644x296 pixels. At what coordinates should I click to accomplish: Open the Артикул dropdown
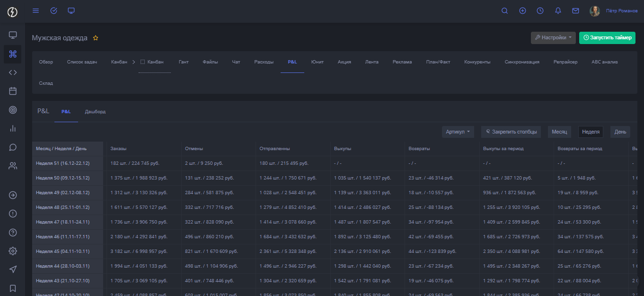pyautogui.click(x=458, y=132)
